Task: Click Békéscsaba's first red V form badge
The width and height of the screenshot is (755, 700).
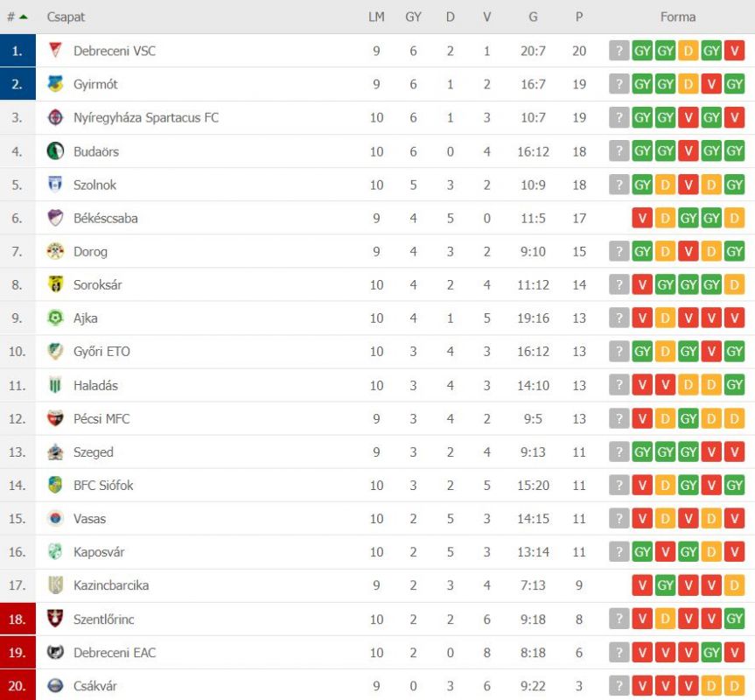Action: [642, 218]
